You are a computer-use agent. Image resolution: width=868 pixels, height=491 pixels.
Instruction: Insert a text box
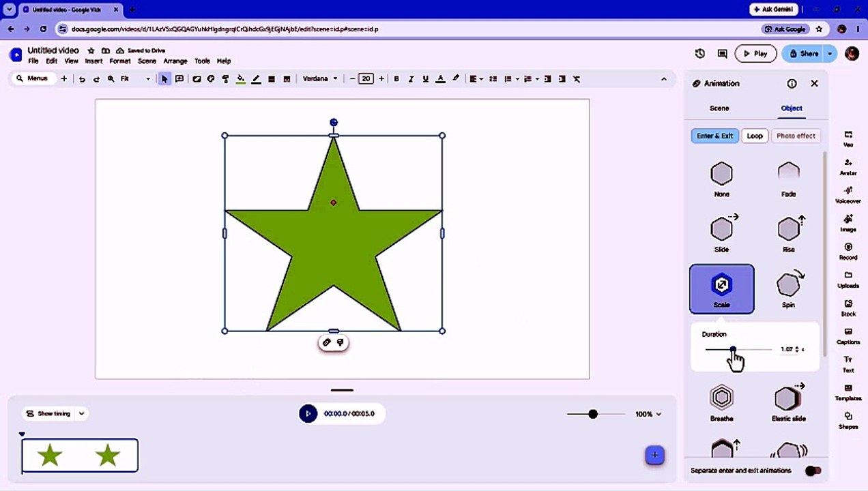pyautogui.click(x=179, y=79)
